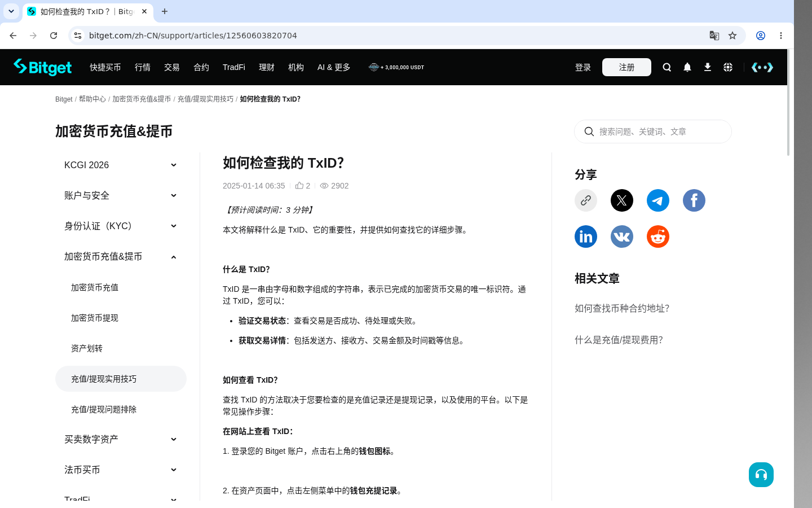Viewport: 812px width, 508px height.
Task: Click the site information icon in address bar
Action: click(x=78, y=36)
